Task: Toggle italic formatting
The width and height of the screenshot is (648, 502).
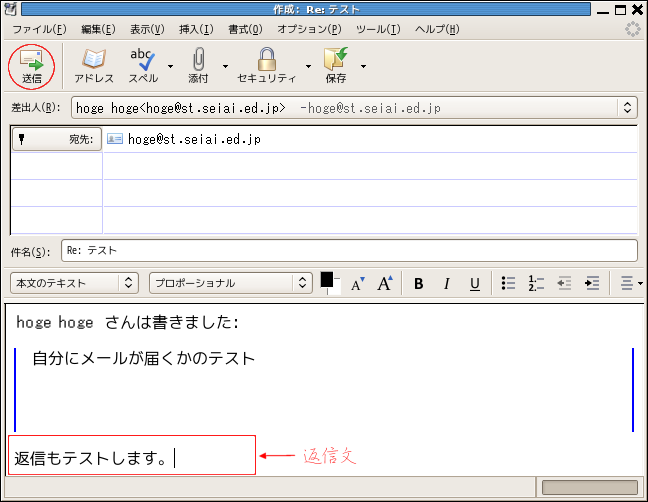Action: (x=447, y=284)
